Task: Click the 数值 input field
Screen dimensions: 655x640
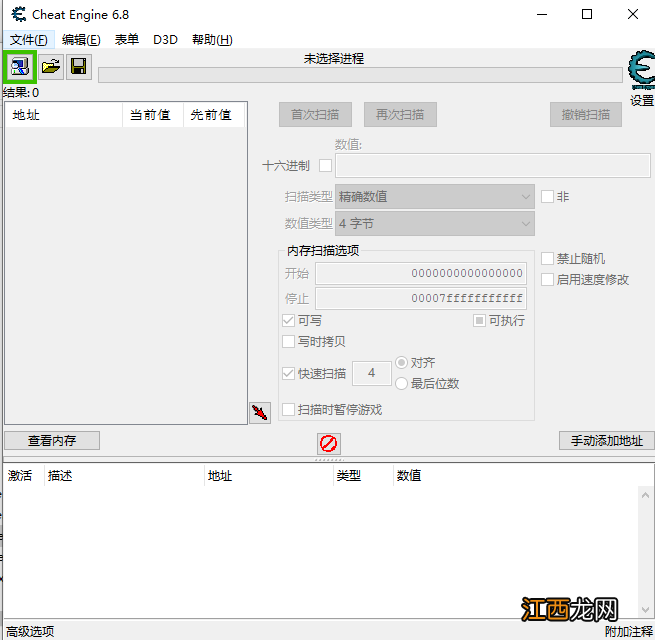Action: coord(493,165)
